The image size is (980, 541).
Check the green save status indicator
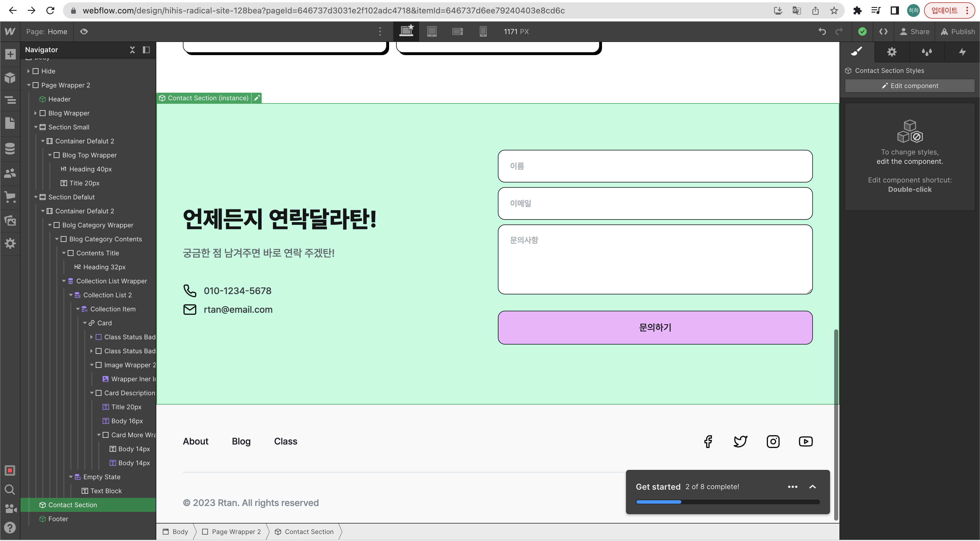(x=862, y=31)
